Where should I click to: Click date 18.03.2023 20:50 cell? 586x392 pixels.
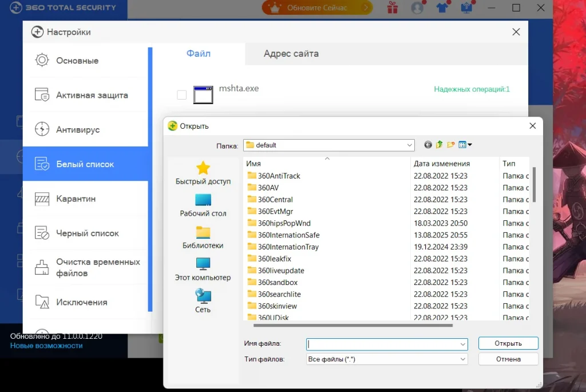click(441, 223)
